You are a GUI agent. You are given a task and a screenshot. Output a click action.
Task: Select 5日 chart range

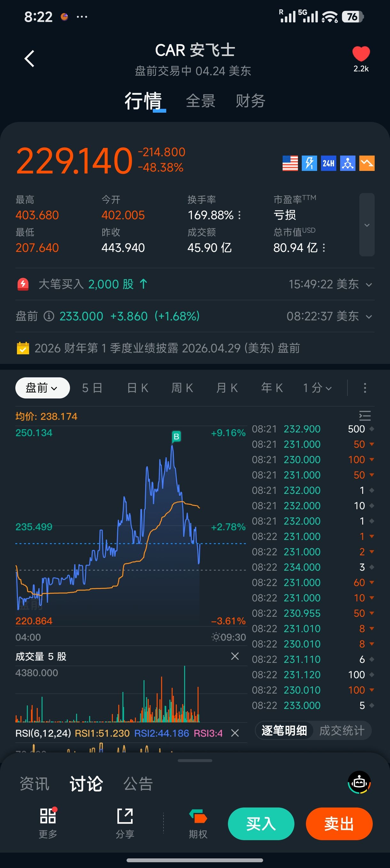(x=92, y=388)
